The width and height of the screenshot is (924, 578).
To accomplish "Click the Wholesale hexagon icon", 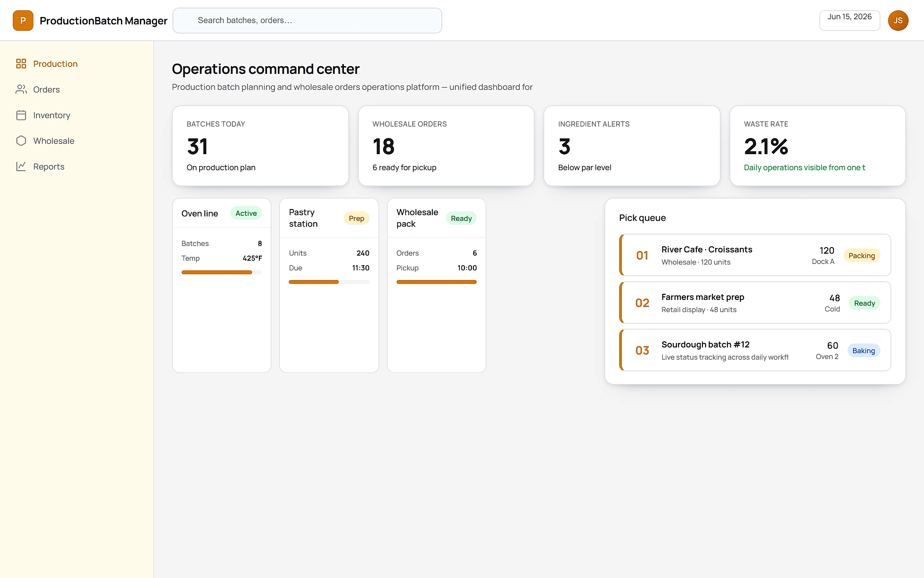I will 21,141.
